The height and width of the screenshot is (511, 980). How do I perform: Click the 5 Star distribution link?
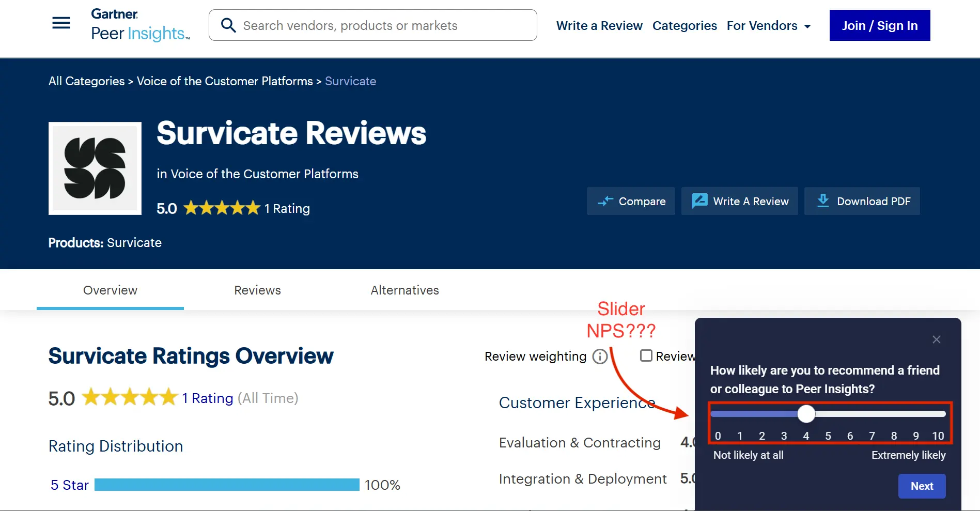70,485
